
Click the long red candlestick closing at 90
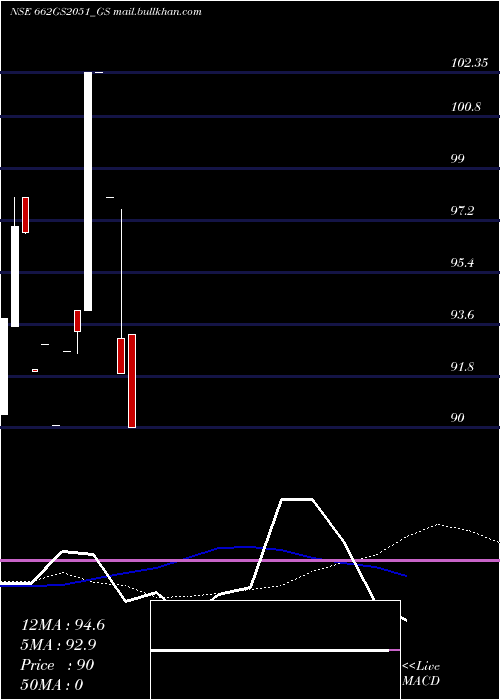(132, 381)
